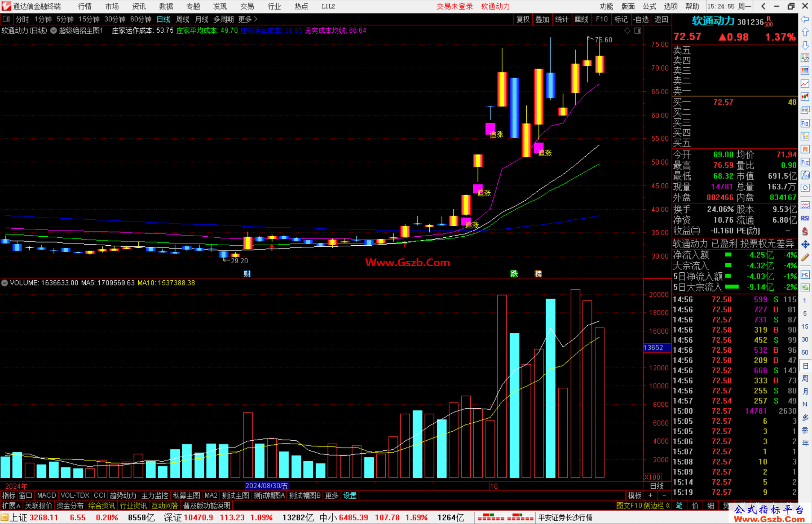Open the red line chart icon in sidebar

click(x=805, y=84)
